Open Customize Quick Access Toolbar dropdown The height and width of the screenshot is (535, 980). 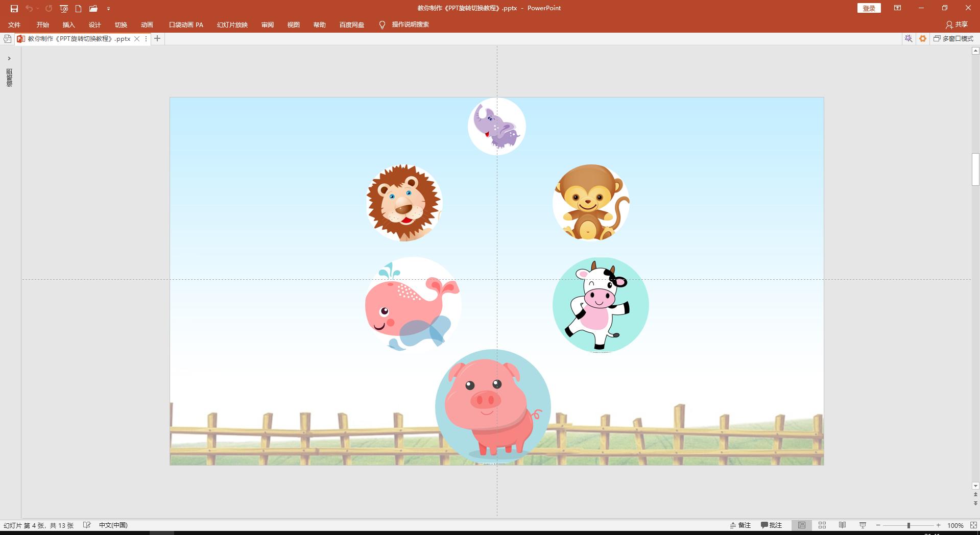pyautogui.click(x=108, y=9)
